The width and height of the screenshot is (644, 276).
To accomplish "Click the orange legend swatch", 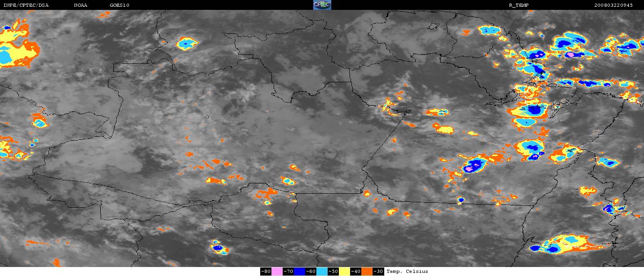I will tap(367, 272).
